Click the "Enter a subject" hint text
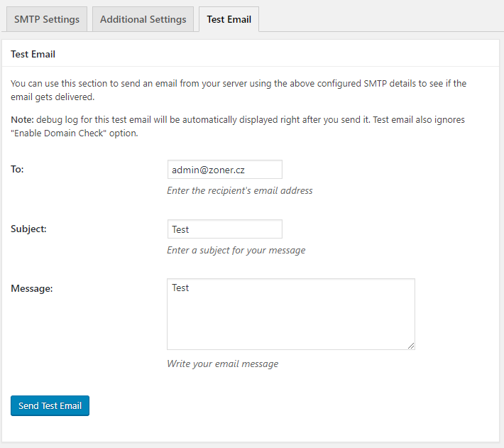Image resolution: width=504 pixels, height=448 pixels. click(x=236, y=250)
